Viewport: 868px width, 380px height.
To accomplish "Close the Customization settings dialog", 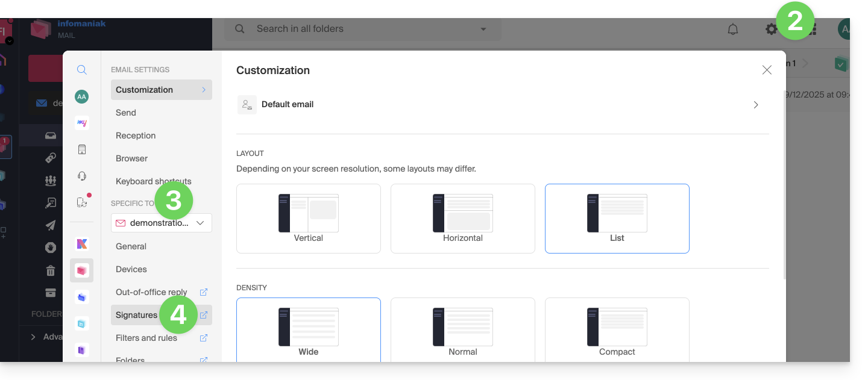I will [767, 70].
